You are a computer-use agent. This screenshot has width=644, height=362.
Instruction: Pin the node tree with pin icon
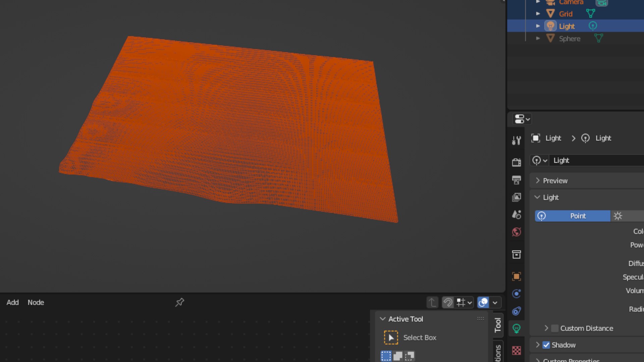(x=180, y=302)
